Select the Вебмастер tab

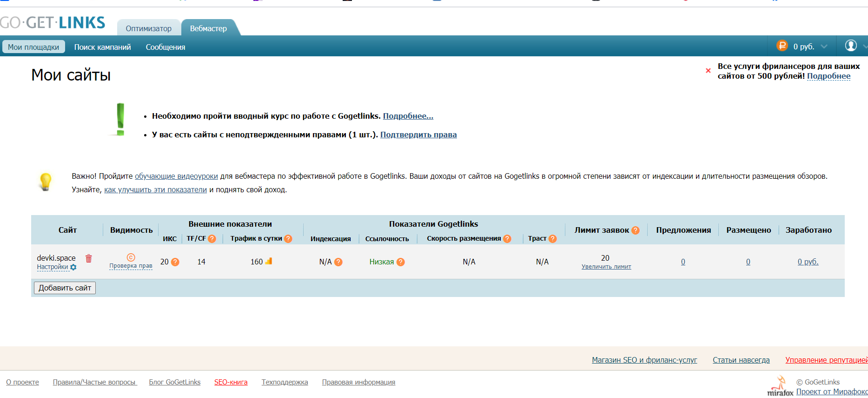coord(208,28)
